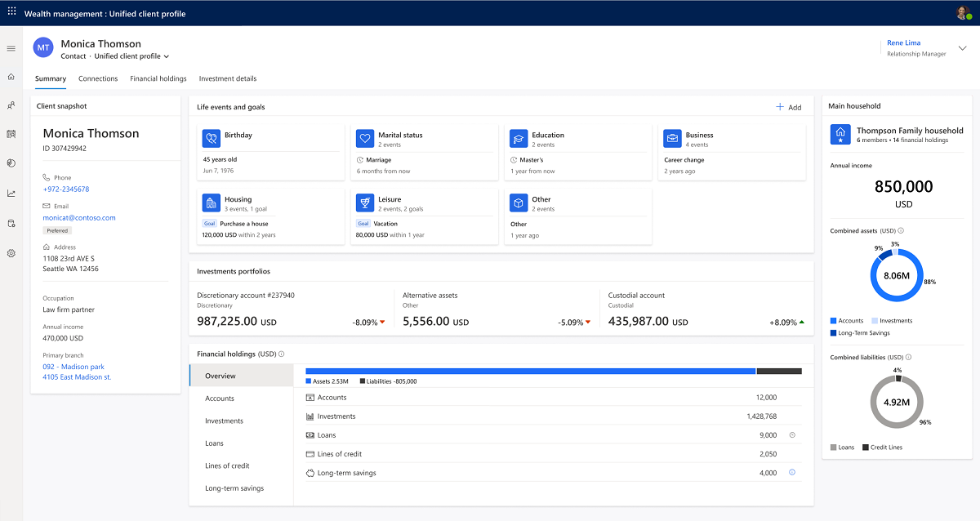The height and width of the screenshot is (521, 980).
Task: Open the Leisure cocktail glass icon
Action: coord(365,203)
